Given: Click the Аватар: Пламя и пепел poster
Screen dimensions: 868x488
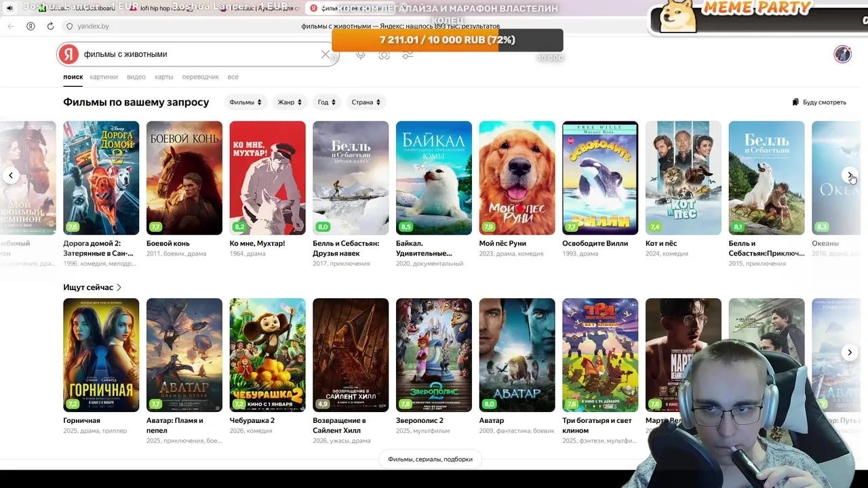Looking at the screenshot, I should pyautogui.click(x=184, y=355).
